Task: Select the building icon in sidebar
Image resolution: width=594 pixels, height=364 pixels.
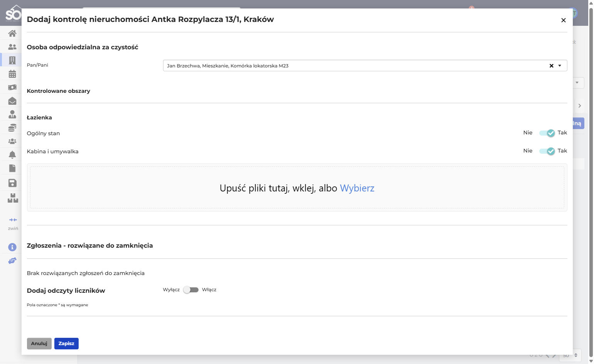Action: 12,60
